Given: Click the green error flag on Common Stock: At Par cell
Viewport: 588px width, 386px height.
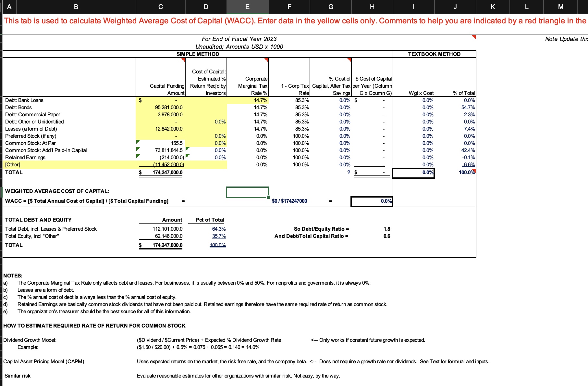Looking at the screenshot, I should click(x=138, y=141).
